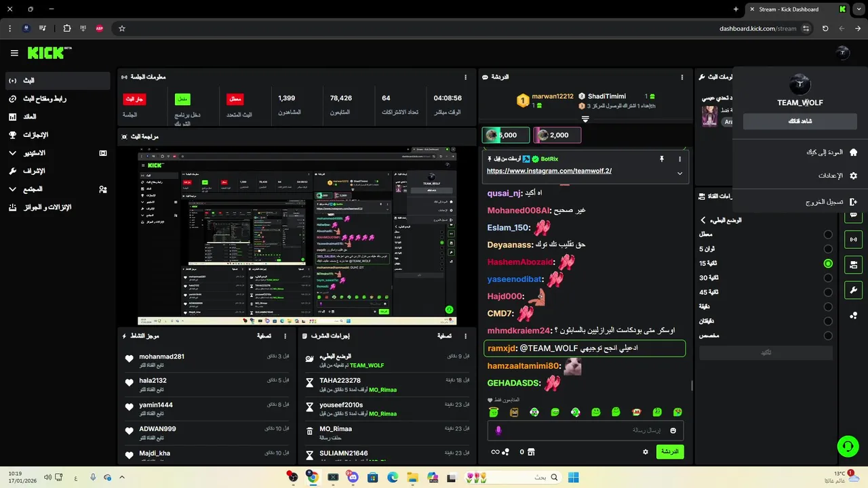Open activity feed three-dot menu

click(x=285, y=335)
